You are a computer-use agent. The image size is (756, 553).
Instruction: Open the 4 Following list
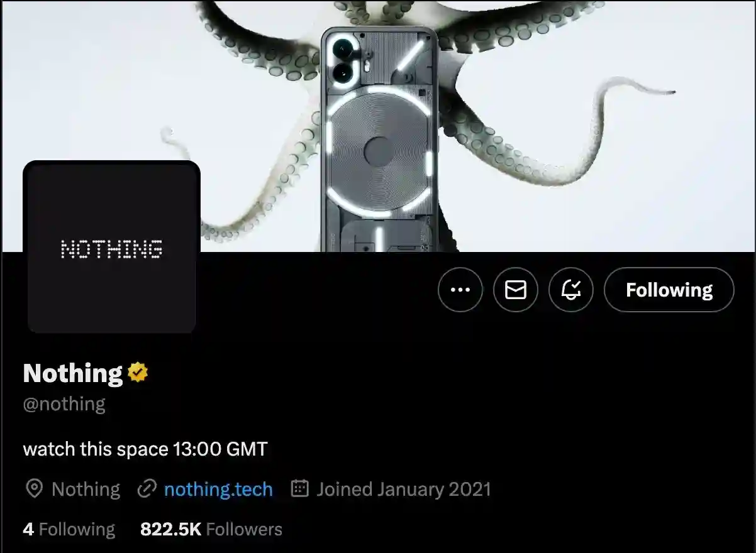tap(69, 529)
